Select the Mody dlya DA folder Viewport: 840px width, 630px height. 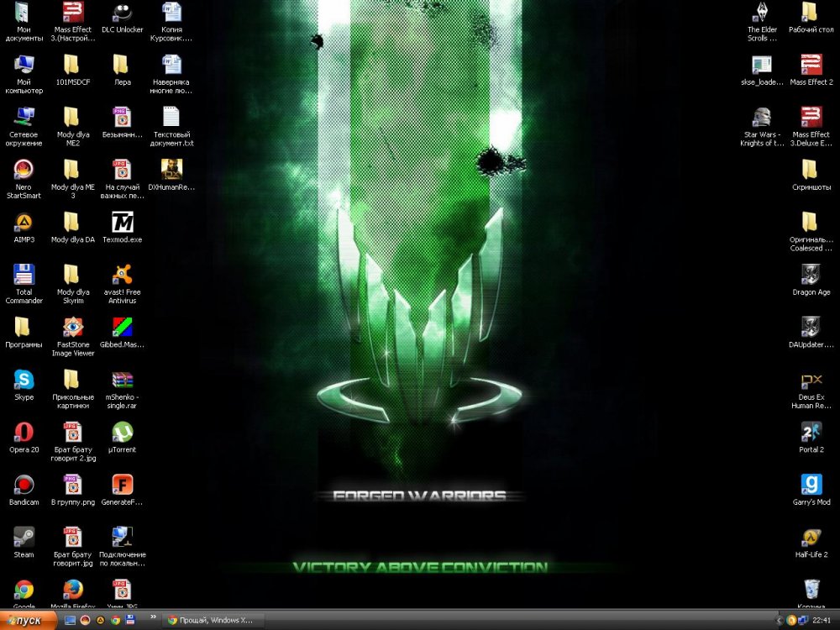pyautogui.click(x=73, y=227)
